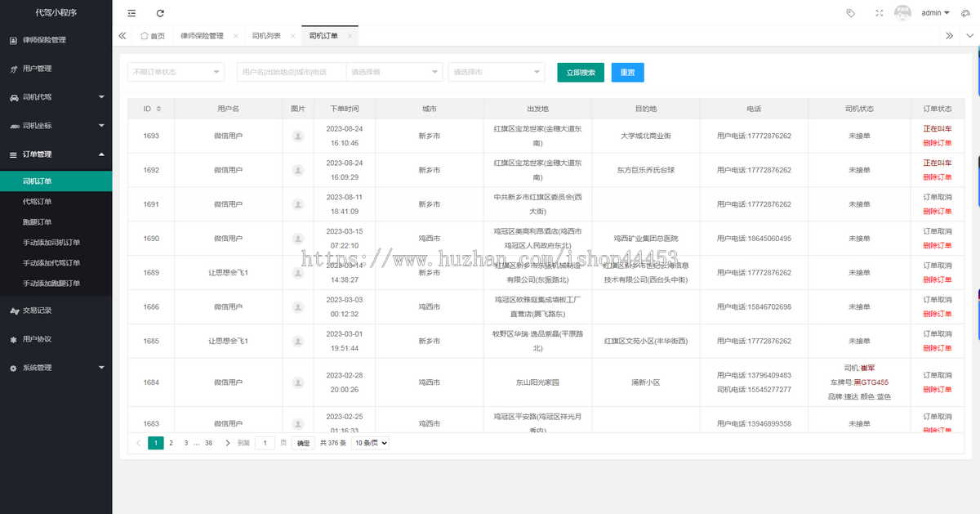Viewport: 980px width, 514px height.
Task: Click the page number jump input
Action: (x=265, y=443)
